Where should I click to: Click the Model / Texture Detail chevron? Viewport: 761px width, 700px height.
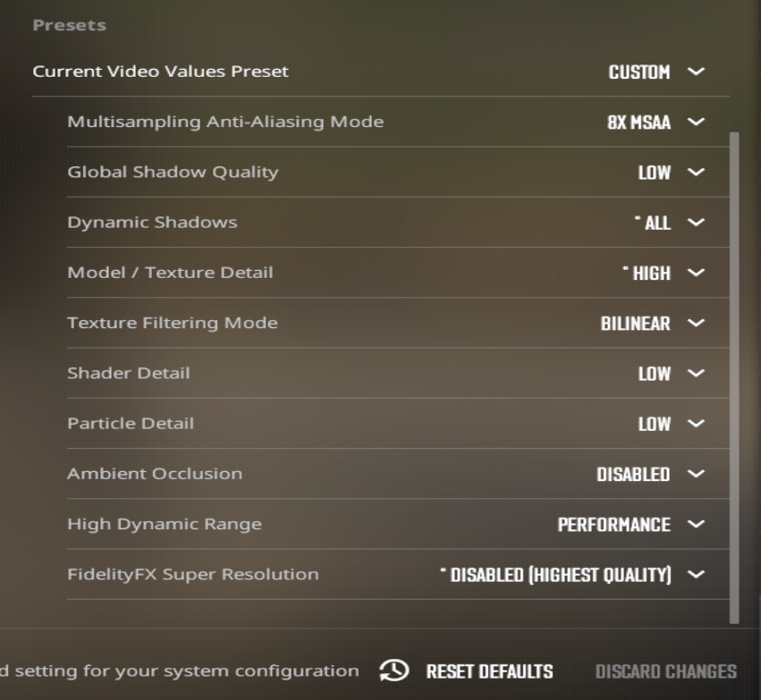(x=697, y=273)
